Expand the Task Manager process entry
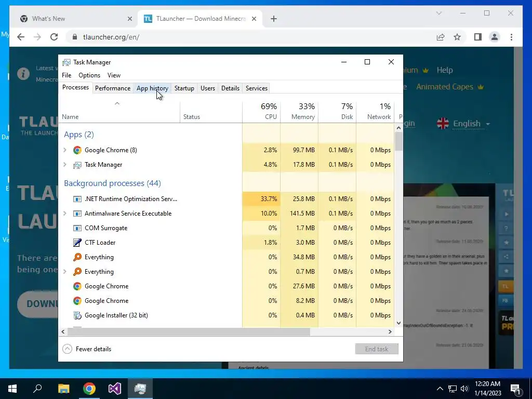The image size is (532, 399). point(65,165)
